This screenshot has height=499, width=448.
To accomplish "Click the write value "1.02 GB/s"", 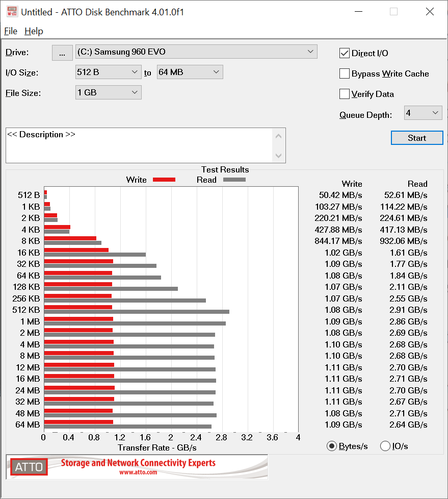I will [344, 253].
